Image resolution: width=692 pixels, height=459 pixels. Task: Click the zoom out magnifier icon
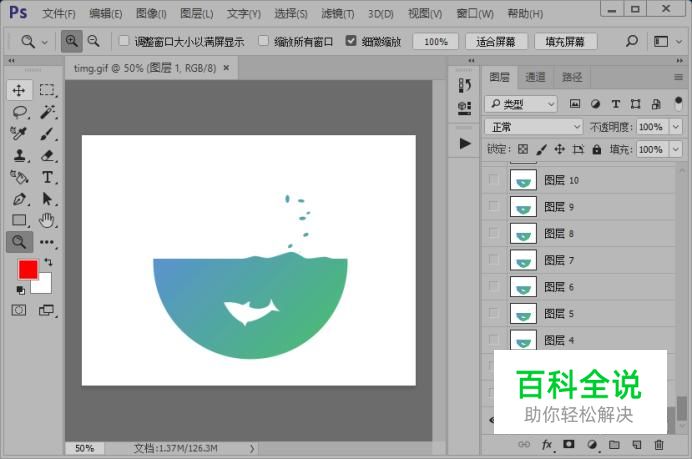click(93, 42)
